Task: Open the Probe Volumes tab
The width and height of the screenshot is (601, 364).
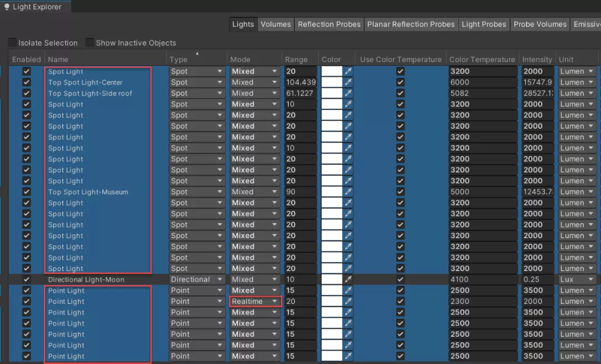Action: click(540, 24)
